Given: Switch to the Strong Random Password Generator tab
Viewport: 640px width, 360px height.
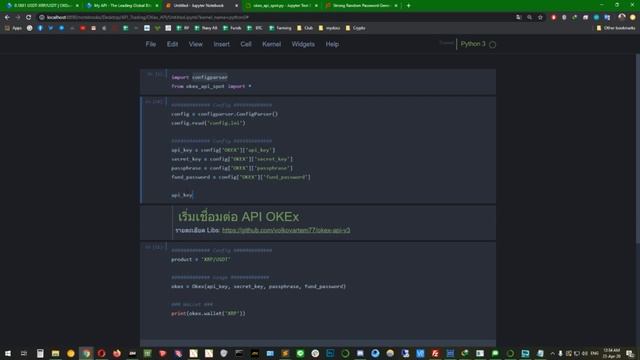Looking at the screenshot, I should point(361,6).
